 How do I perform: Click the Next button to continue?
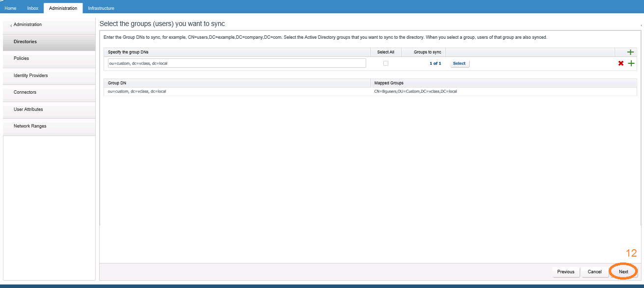622,271
